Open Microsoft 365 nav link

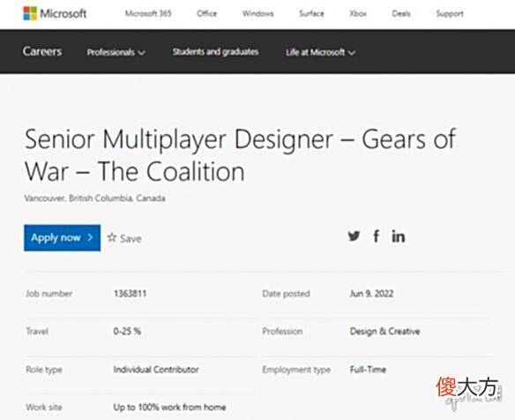pos(148,13)
